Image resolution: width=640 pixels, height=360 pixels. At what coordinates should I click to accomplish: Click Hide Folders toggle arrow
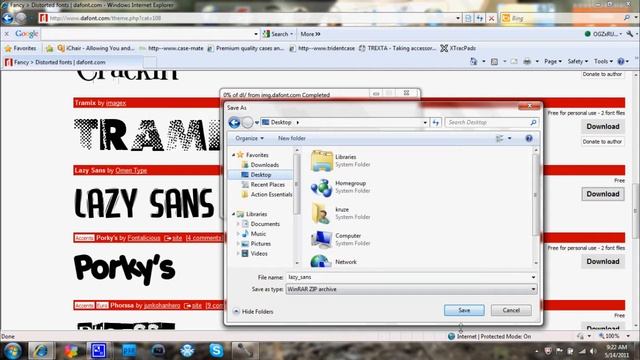[x=236, y=311]
